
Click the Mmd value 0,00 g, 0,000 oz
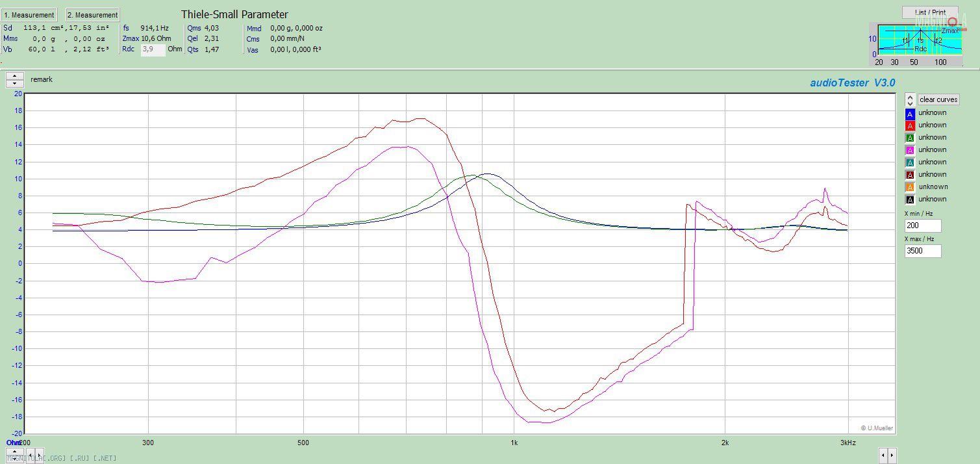296,29
